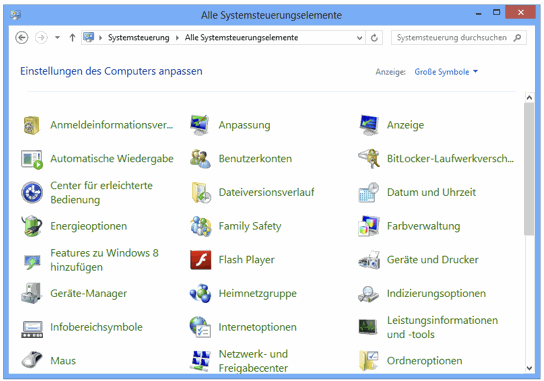Click the Indizierungsoptionen magnifier icon
Image resolution: width=544 pixels, height=381 pixels.
(x=368, y=294)
